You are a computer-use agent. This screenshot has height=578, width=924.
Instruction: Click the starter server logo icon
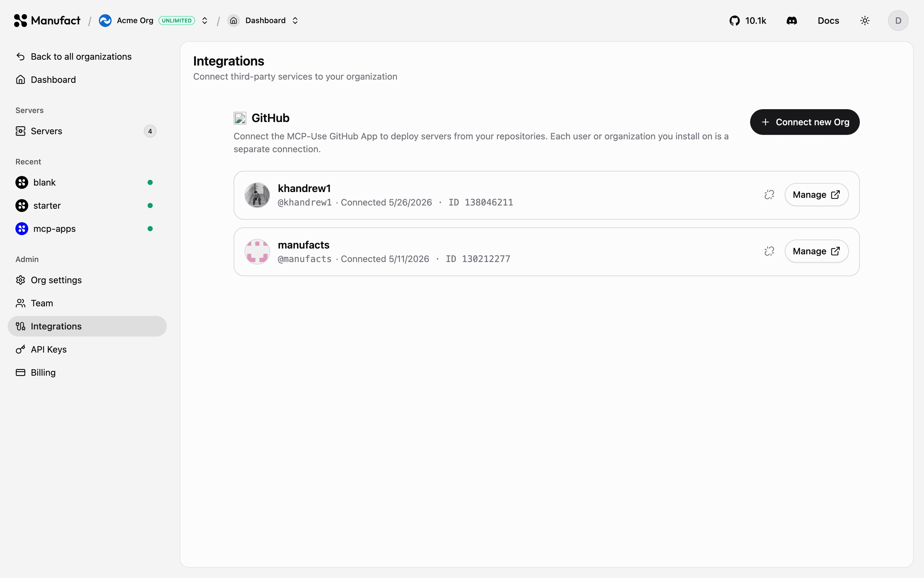[22, 206]
